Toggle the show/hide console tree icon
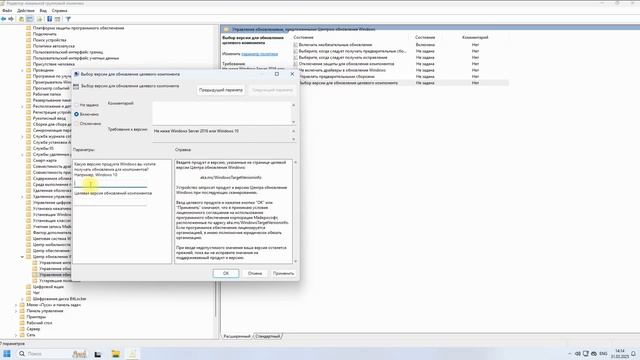The image size is (640, 360). (30, 19)
